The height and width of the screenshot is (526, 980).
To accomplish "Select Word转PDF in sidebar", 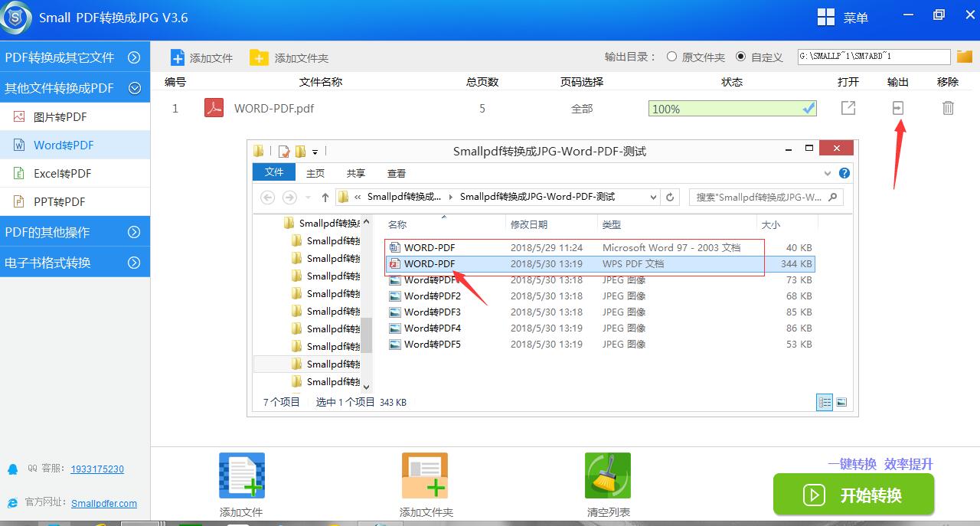I will click(x=75, y=145).
